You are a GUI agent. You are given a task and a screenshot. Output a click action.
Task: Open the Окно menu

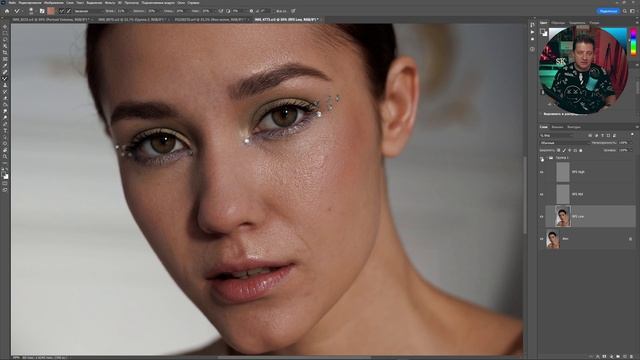[x=181, y=3]
